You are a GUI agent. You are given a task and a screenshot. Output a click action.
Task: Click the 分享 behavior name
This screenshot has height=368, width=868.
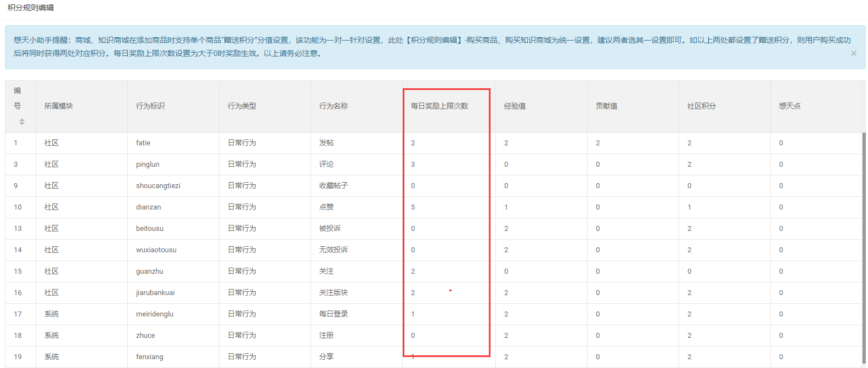click(326, 356)
